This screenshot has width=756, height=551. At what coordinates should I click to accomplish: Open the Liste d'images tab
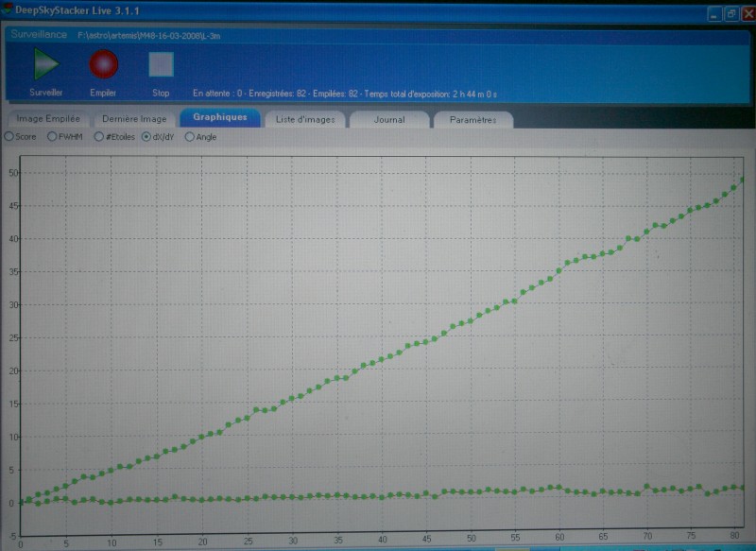click(305, 119)
